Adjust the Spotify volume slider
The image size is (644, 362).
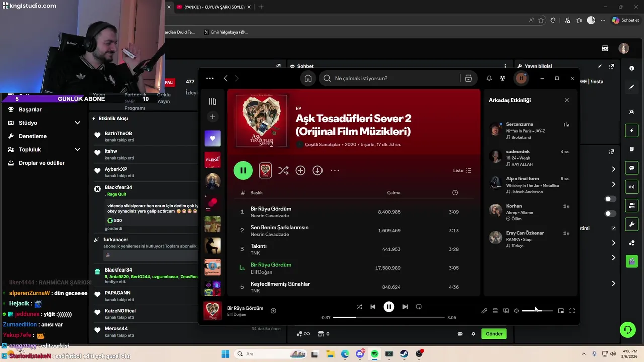point(537,311)
